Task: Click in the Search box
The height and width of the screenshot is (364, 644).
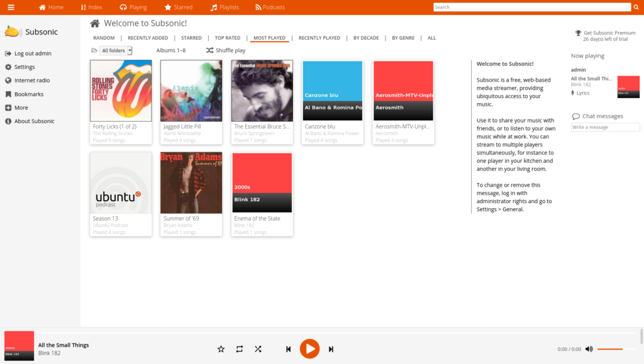Action: [532, 7]
